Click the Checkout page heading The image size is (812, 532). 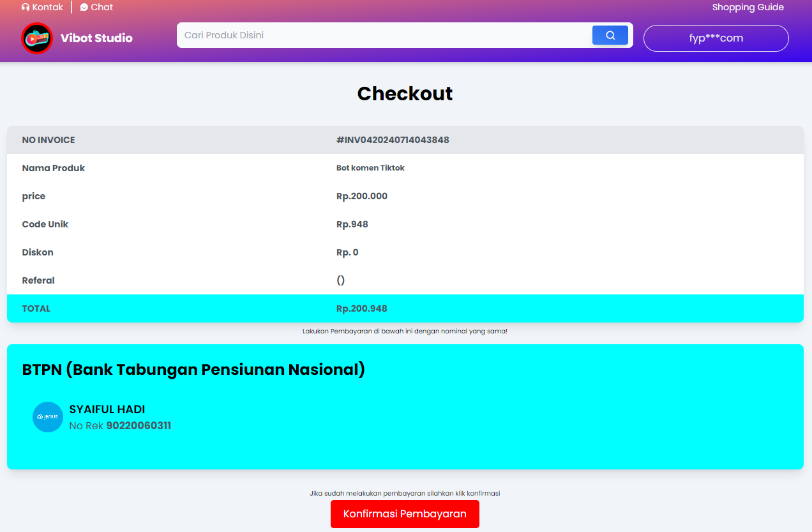(x=405, y=93)
